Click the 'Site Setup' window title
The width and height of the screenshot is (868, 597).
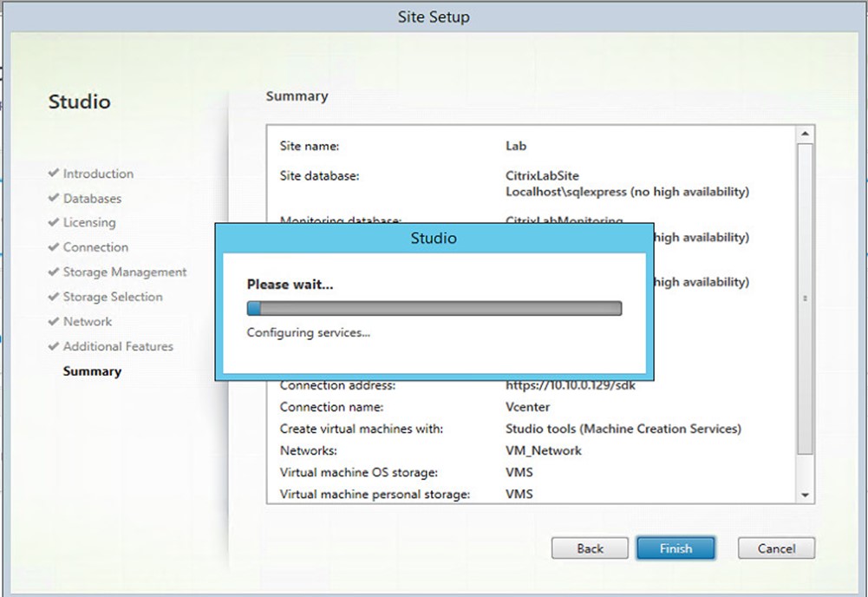[434, 16]
